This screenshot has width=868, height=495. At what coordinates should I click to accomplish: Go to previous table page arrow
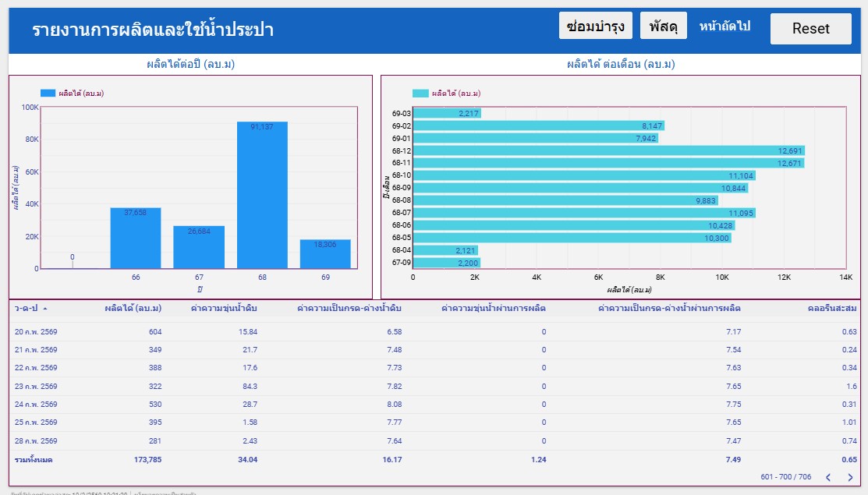(x=828, y=477)
